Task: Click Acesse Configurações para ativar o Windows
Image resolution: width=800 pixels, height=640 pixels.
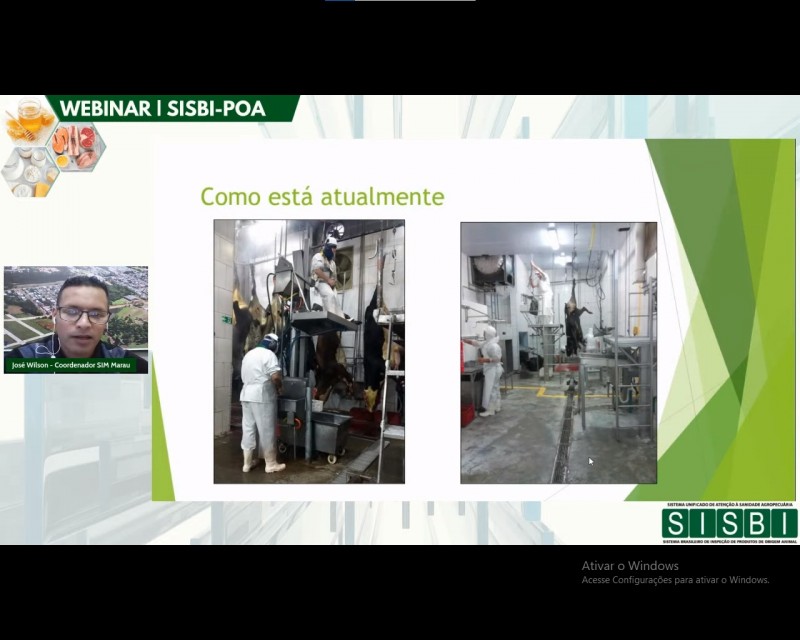Action: (676, 580)
